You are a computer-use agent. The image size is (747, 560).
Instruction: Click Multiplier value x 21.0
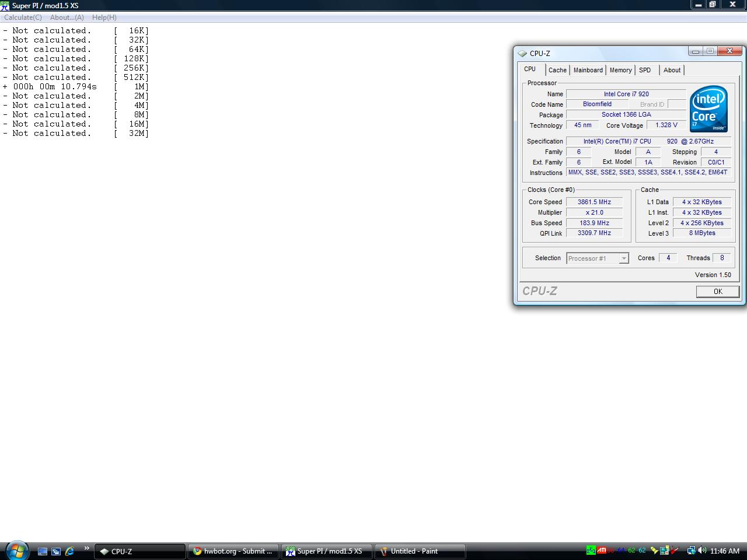tap(594, 213)
